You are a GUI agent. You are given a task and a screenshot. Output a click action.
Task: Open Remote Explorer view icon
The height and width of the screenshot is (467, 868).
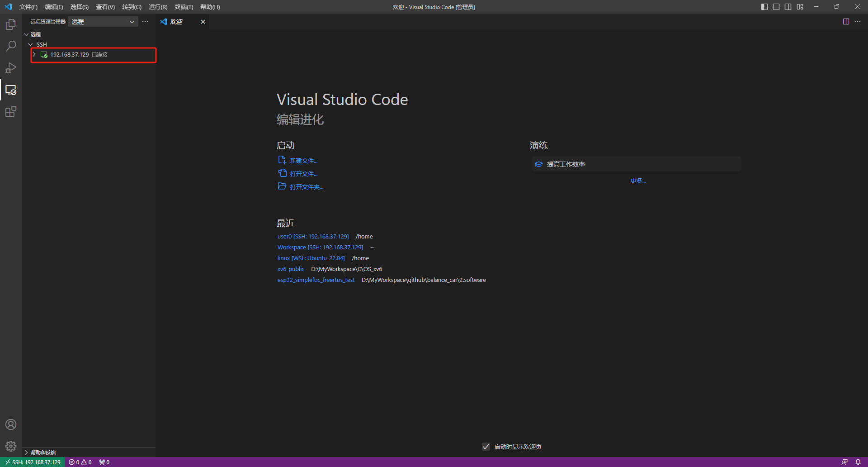coord(11,90)
